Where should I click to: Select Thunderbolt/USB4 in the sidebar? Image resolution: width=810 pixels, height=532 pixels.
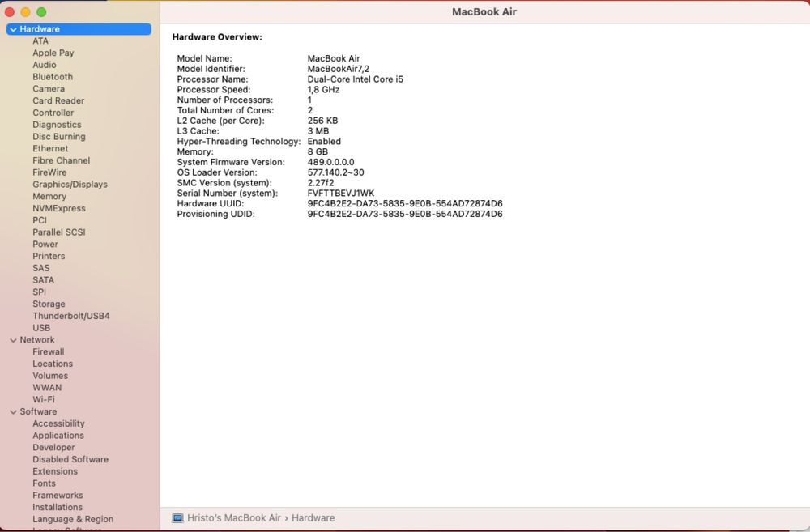coord(71,316)
